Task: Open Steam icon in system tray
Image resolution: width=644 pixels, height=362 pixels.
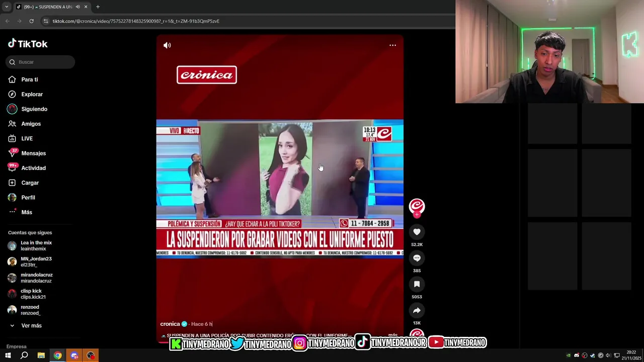Action: point(592,355)
